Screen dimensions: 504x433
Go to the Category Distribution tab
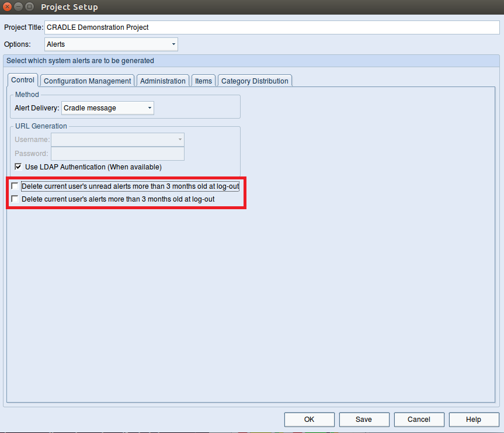pos(255,81)
